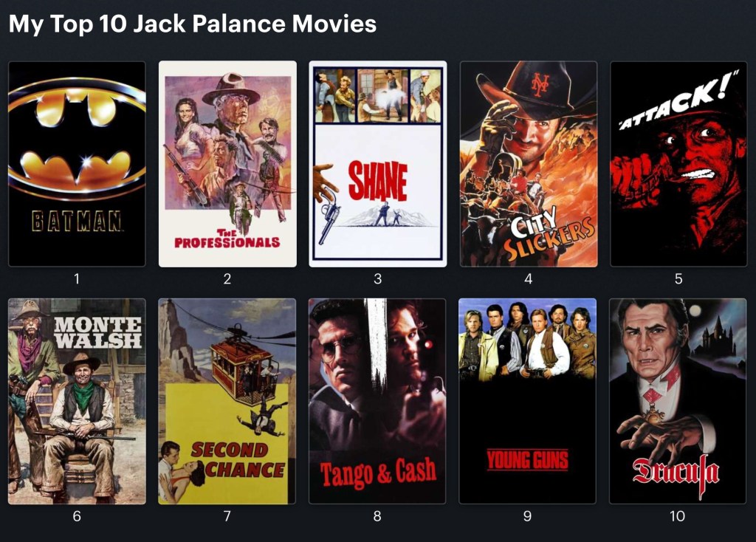
Task: Click rank number 2 under The Professionals
Action: [x=227, y=278]
